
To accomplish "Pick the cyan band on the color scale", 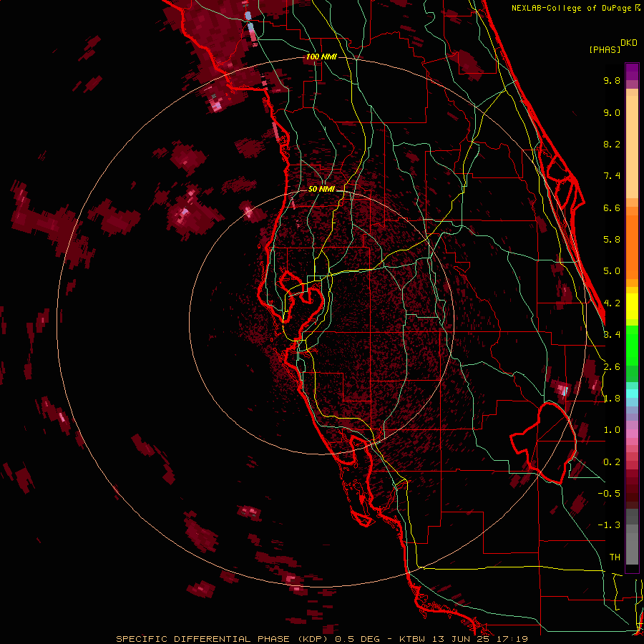I will [632, 393].
